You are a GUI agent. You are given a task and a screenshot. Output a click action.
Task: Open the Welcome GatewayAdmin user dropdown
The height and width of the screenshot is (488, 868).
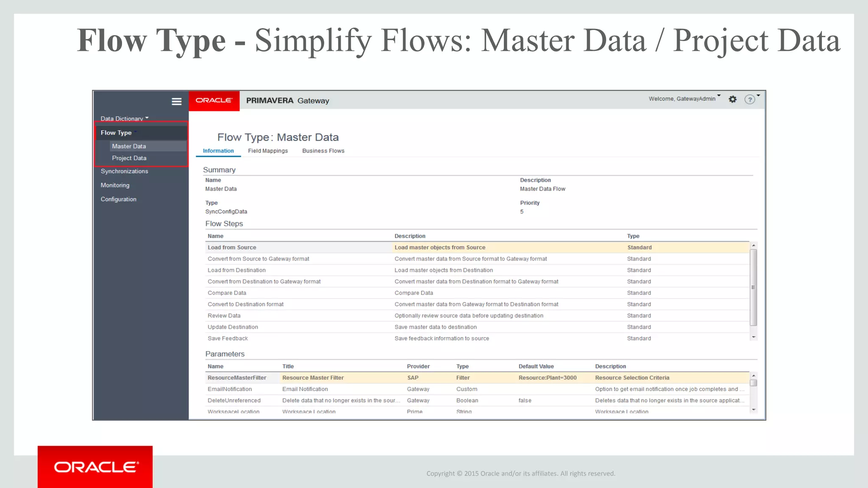(x=684, y=99)
